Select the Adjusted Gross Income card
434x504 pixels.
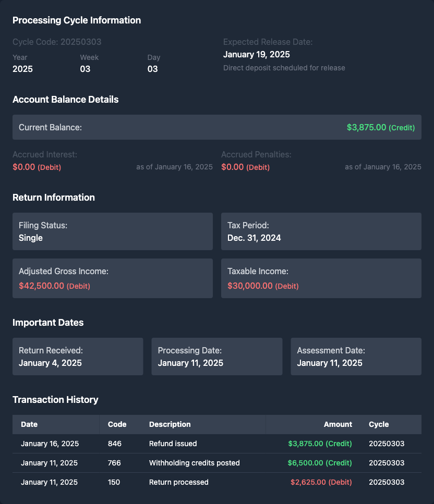pos(112,278)
